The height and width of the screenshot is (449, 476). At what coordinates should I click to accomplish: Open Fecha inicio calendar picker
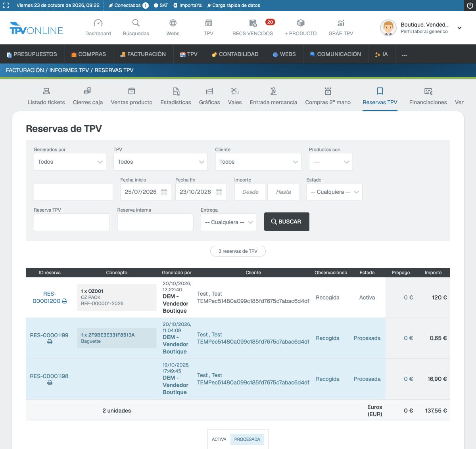pyautogui.click(x=164, y=192)
